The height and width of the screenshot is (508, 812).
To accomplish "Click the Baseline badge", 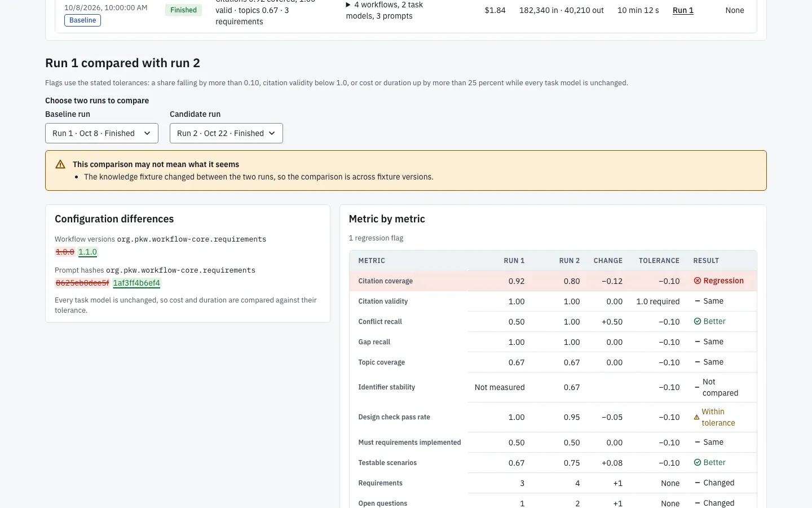I will point(83,20).
